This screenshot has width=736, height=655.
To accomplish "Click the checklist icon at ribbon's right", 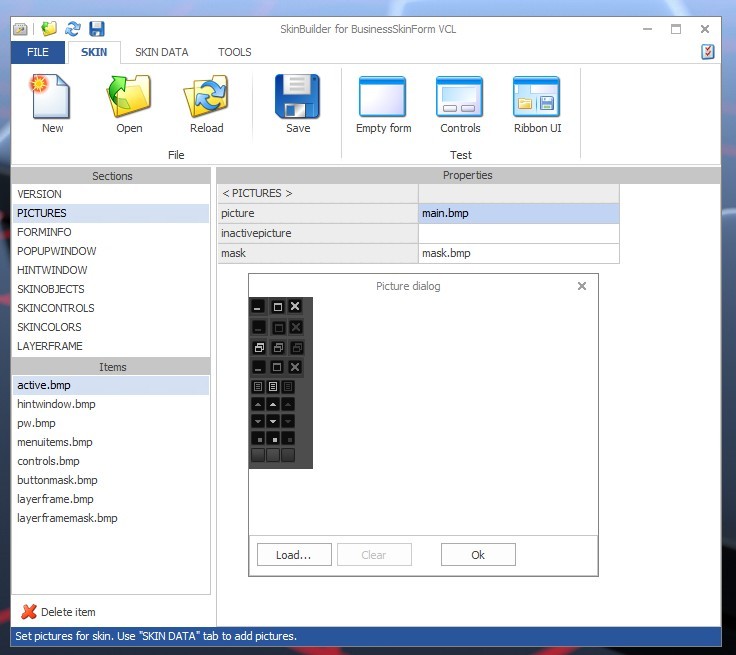I will tap(708, 52).
